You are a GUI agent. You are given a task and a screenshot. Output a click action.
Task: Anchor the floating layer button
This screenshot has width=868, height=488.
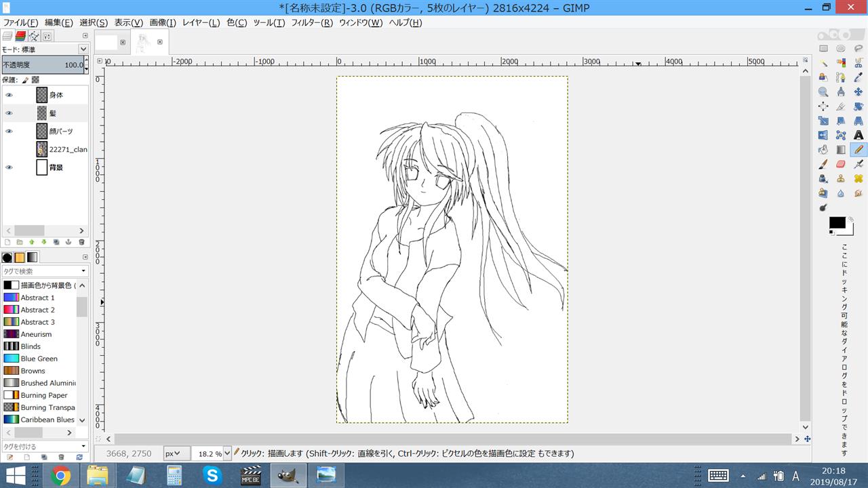point(68,242)
